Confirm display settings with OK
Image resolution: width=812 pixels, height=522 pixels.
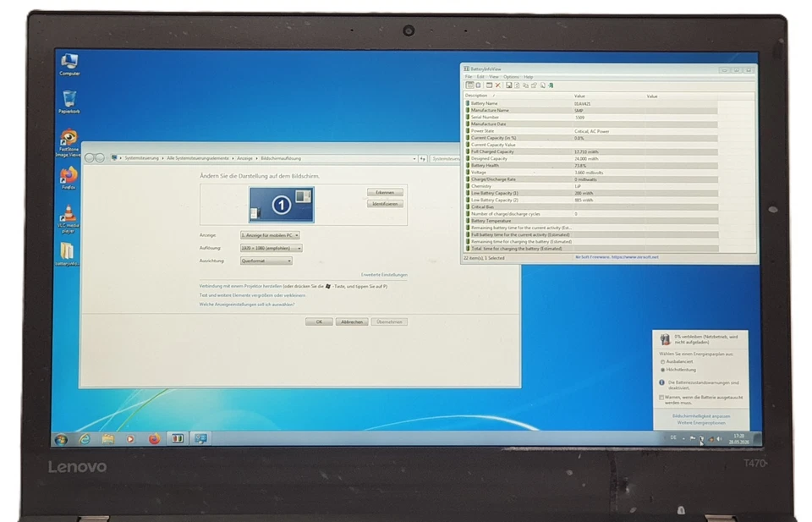click(x=319, y=322)
